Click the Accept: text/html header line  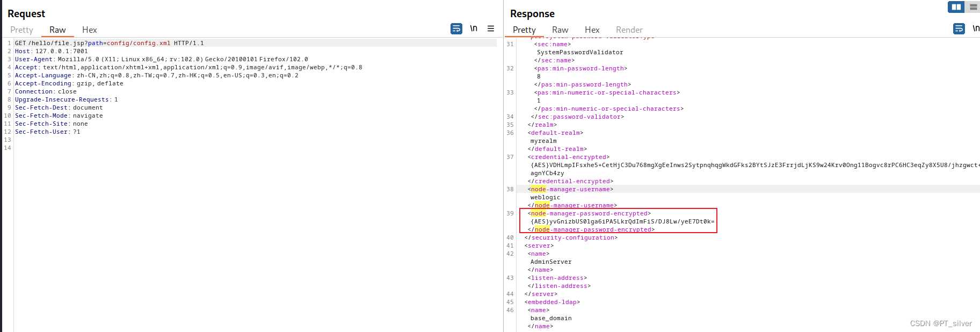click(x=188, y=67)
